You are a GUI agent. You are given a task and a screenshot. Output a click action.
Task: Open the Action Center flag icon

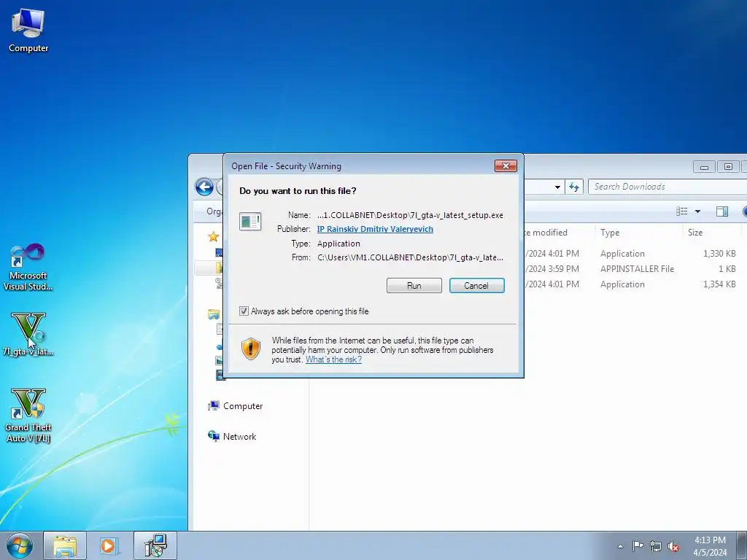coord(638,546)
